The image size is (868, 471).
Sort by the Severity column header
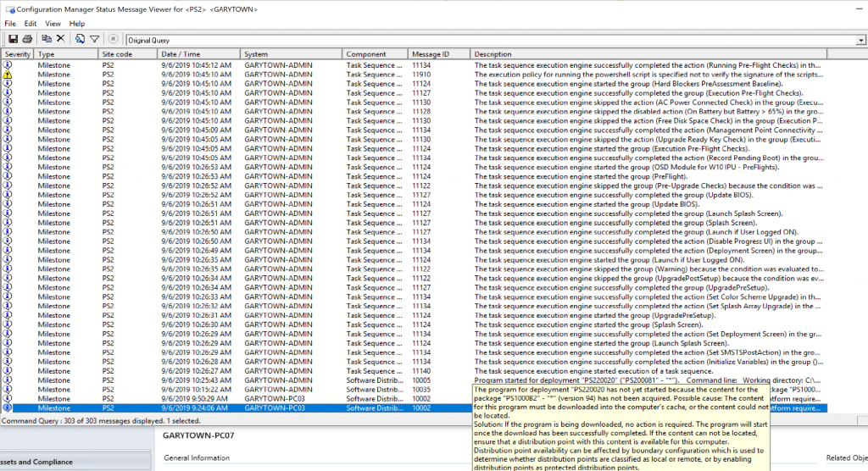[x=17, y=54]
